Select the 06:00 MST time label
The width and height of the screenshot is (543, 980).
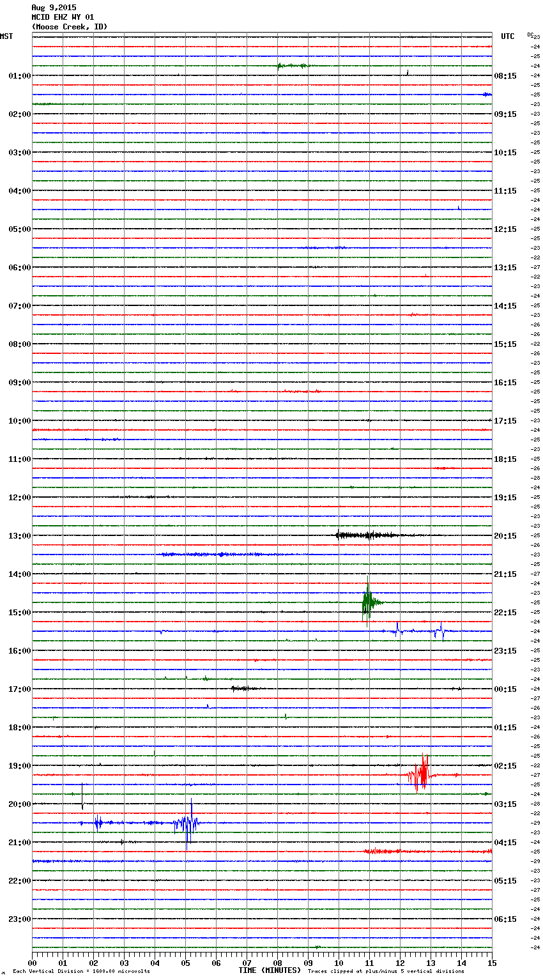(x=20, y=267)
